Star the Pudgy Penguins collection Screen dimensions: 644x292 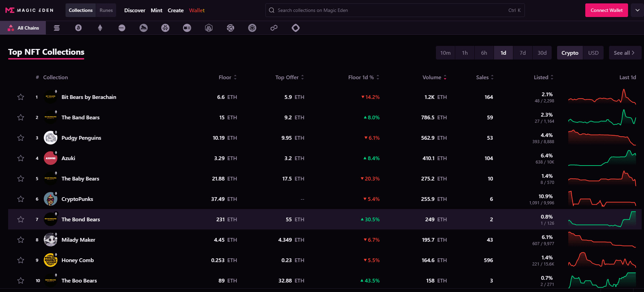tap(21, 138)
